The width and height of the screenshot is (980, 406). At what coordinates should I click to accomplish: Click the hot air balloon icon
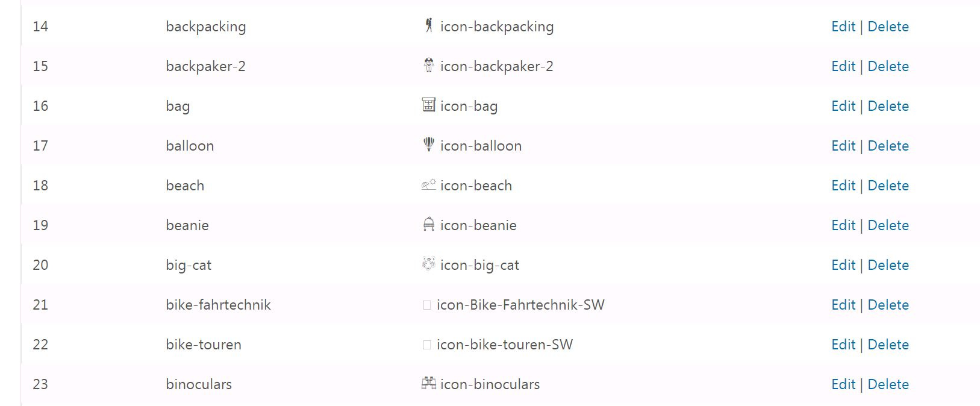pos(428,145)
